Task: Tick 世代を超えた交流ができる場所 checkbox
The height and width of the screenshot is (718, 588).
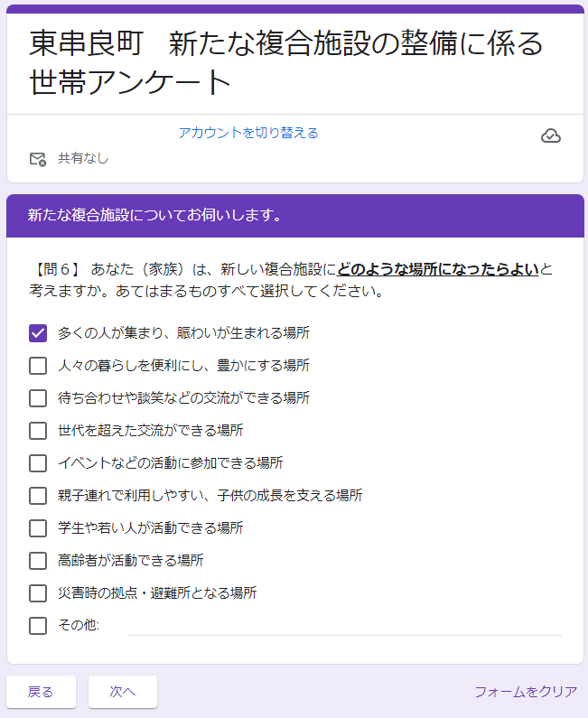Action: pyautogui.click(x=38, y=431)
